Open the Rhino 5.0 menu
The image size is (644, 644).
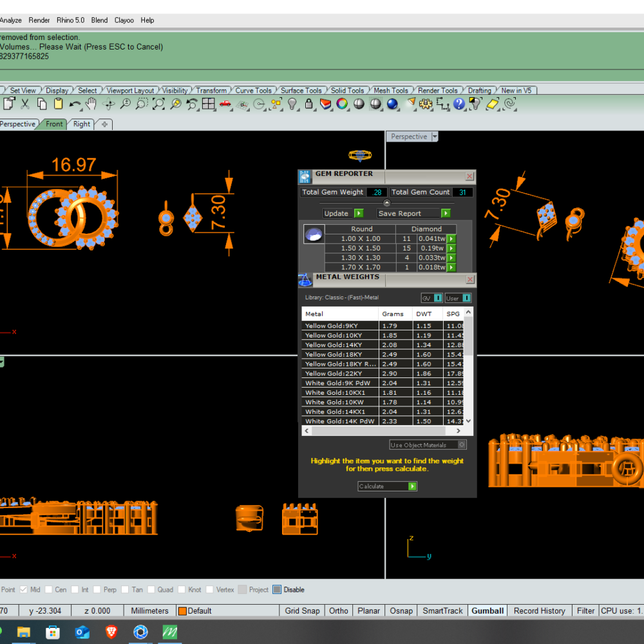[x=70, y=20]
